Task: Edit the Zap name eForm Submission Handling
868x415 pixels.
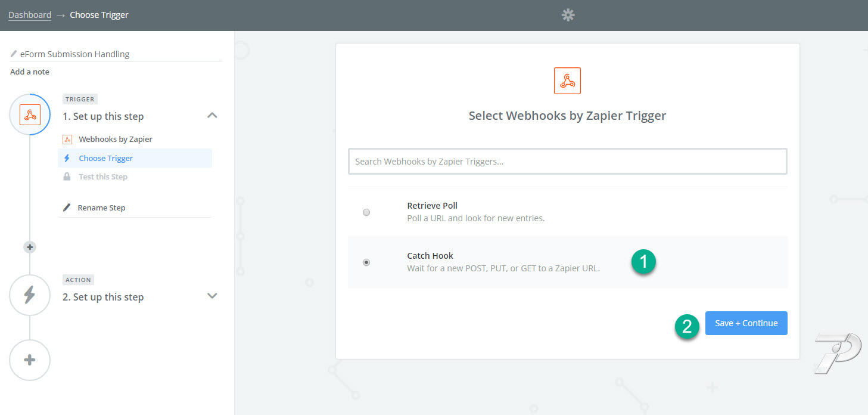Action: coord(75,54)
